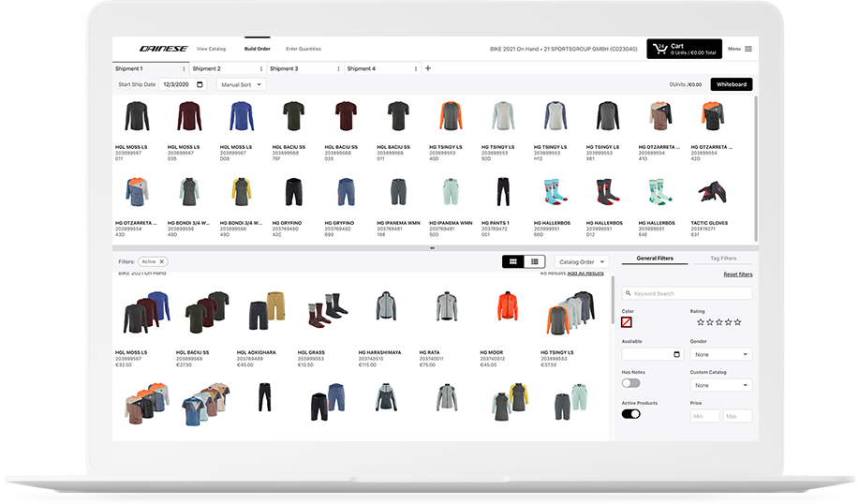
Task: Open the hamburger Menu icon
Action: point(748,49)
